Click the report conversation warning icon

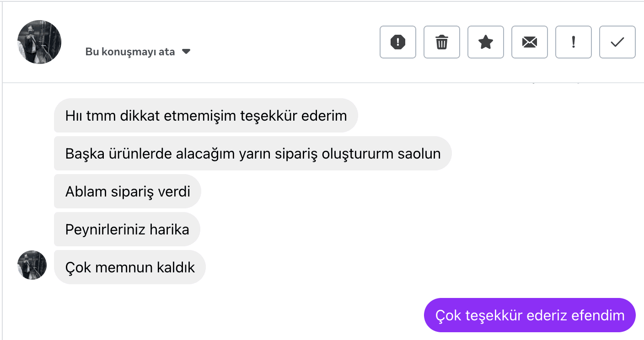click(x=397, y=42)
